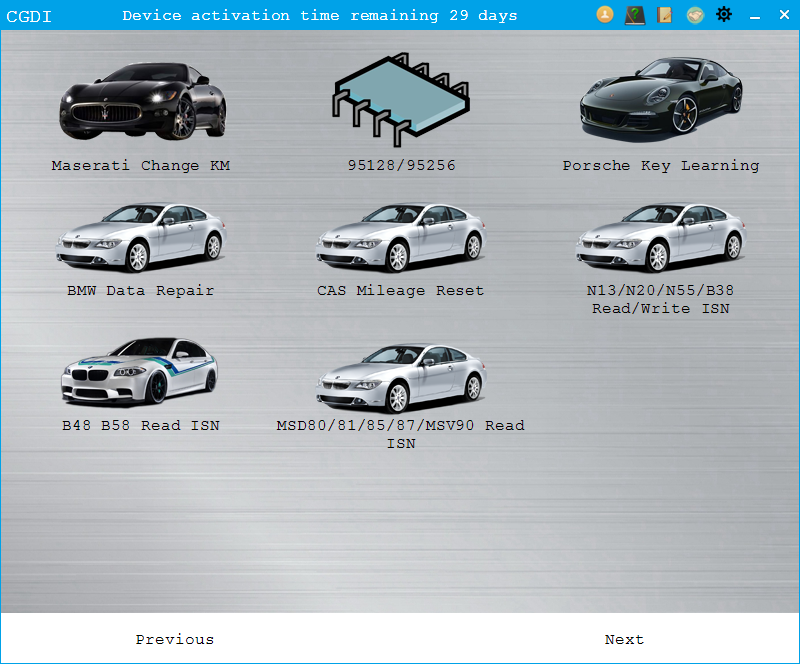Close the CGDI window
Image resolution: width=800 pixels, height=664 pixels.
click(785, 15)
